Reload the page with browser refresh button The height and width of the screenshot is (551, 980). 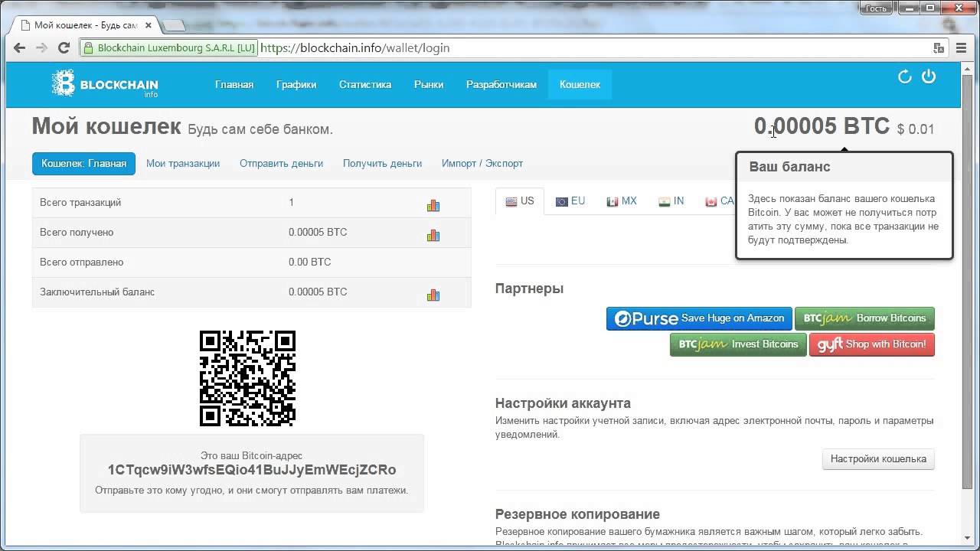[x=64, y=47]
